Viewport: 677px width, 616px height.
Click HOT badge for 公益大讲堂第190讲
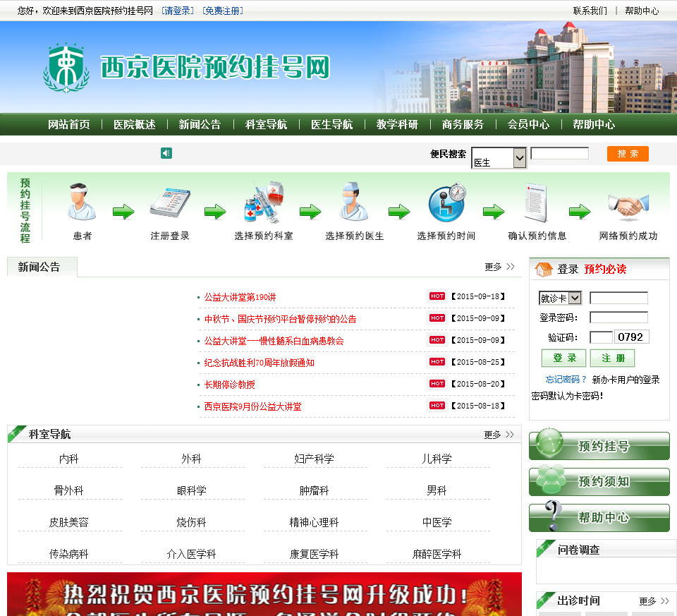coord(437,296)
